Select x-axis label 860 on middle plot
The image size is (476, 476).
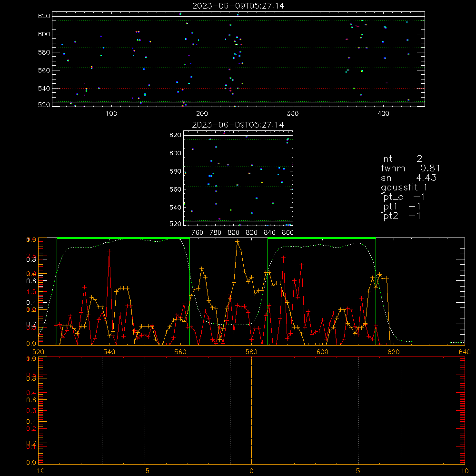[288, 233]
